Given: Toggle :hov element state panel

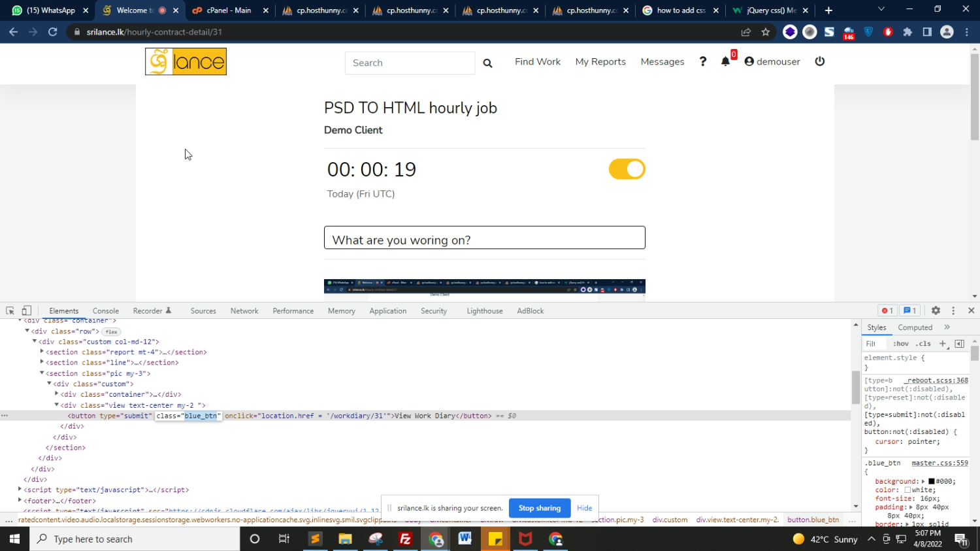Looking at the screenshot, I should pos(901,344).
